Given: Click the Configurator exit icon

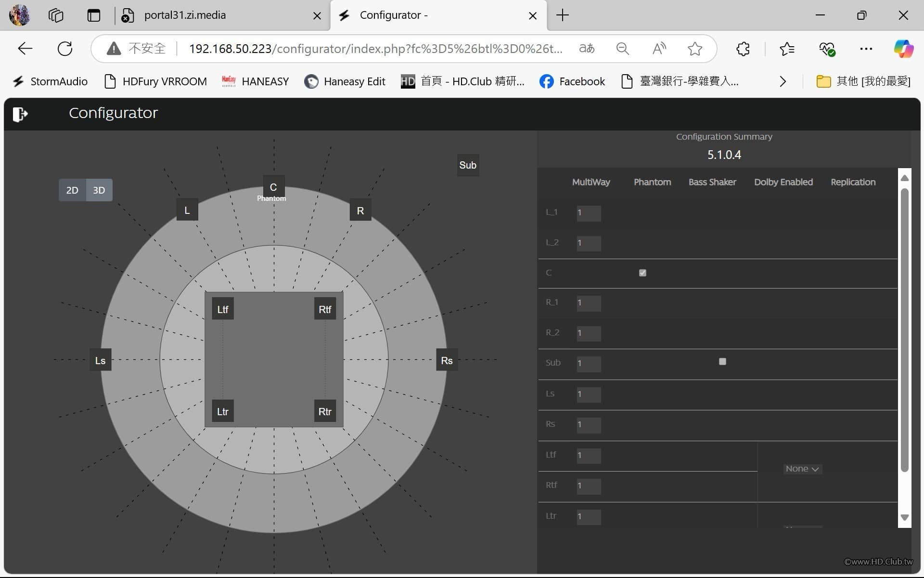Looking at the screenshot, I should click(x=20, y=114).
